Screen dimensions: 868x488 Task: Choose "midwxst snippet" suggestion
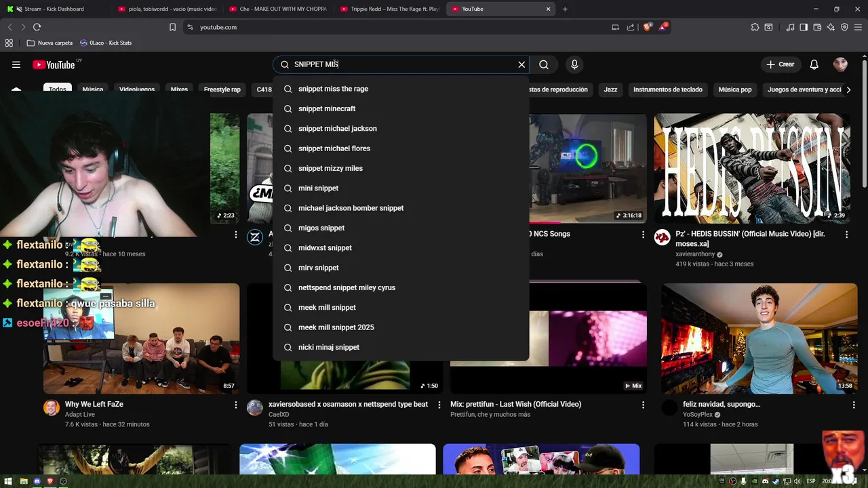click(x=401, y=248)
